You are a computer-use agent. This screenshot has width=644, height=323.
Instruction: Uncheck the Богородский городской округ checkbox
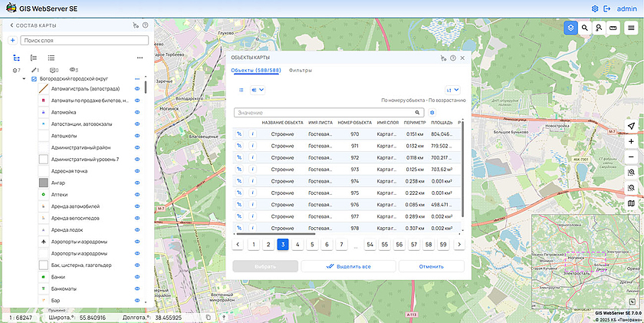(x=34, y=78)
